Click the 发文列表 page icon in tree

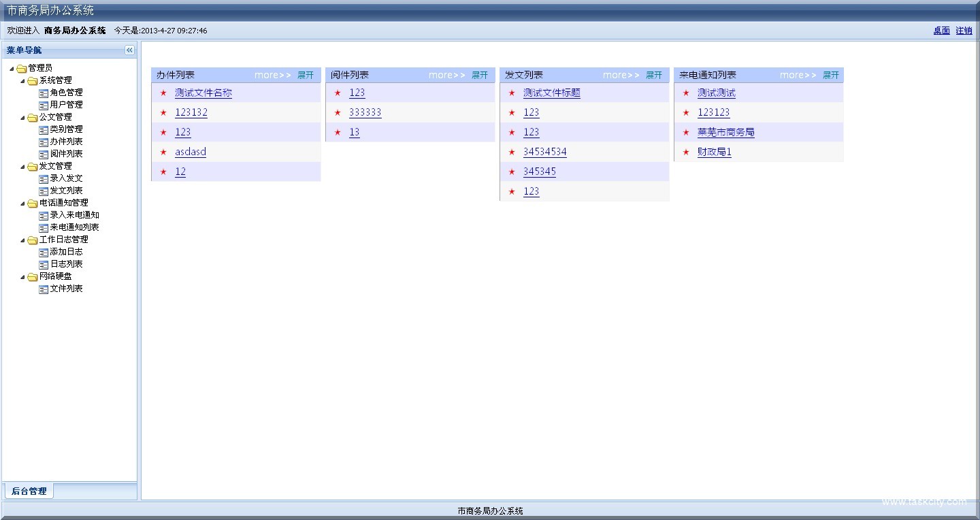point(44,191)
